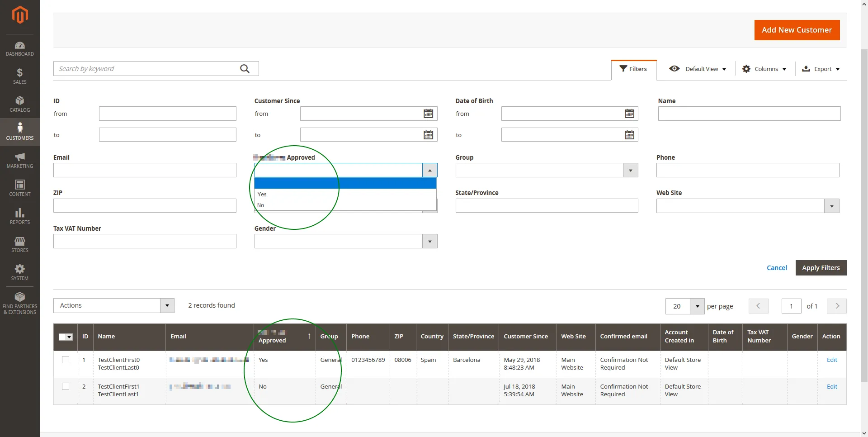Open the Stores menu

click(20, 244)
